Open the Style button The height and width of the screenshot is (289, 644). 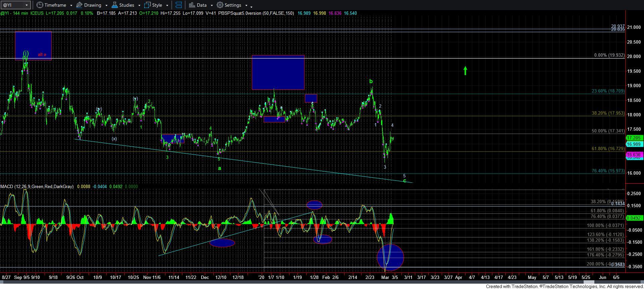tap(153, 5)
